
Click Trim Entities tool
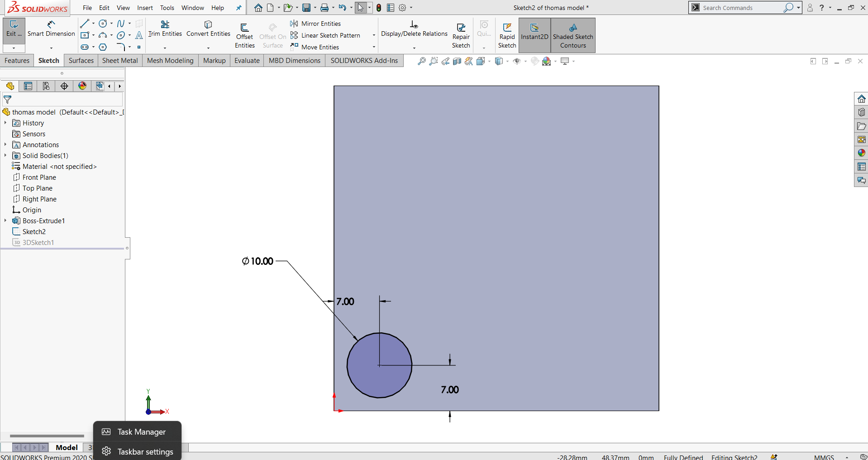click(x=165, y=29)
